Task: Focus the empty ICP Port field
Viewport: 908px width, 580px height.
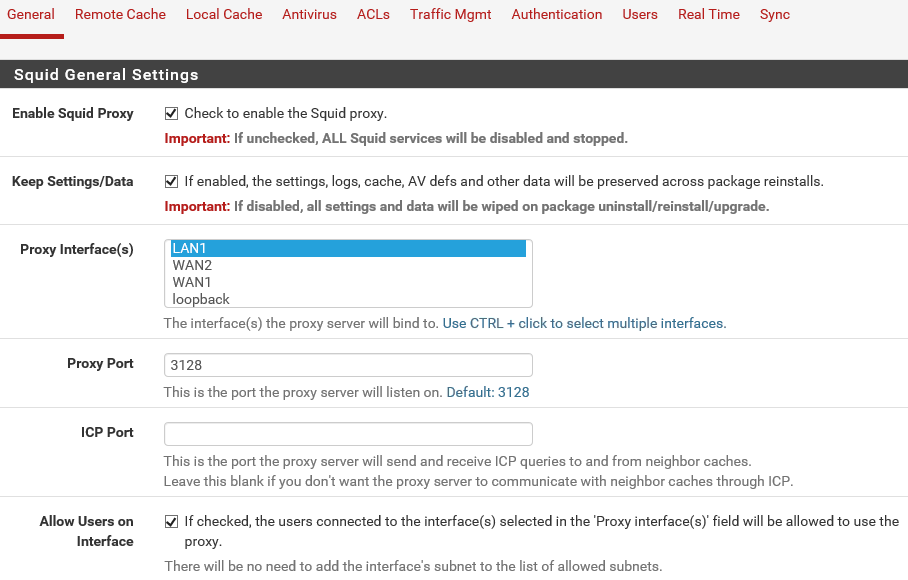Action: 348,434
